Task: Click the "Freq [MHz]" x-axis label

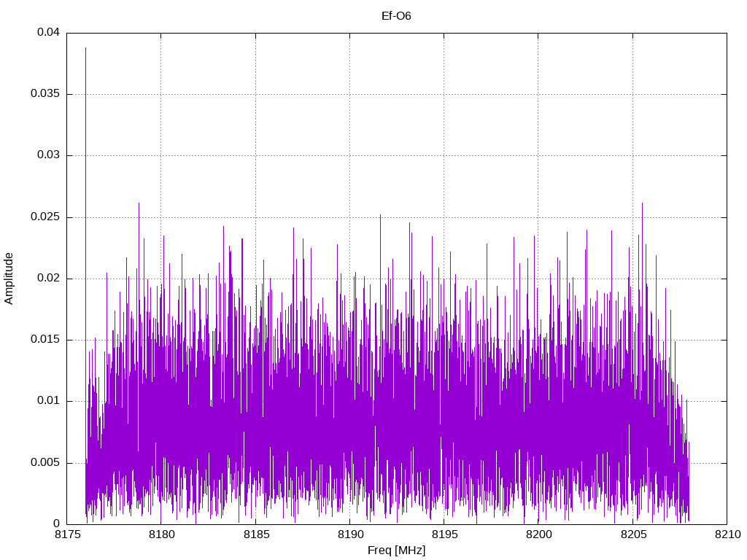Action: point(396,551)
